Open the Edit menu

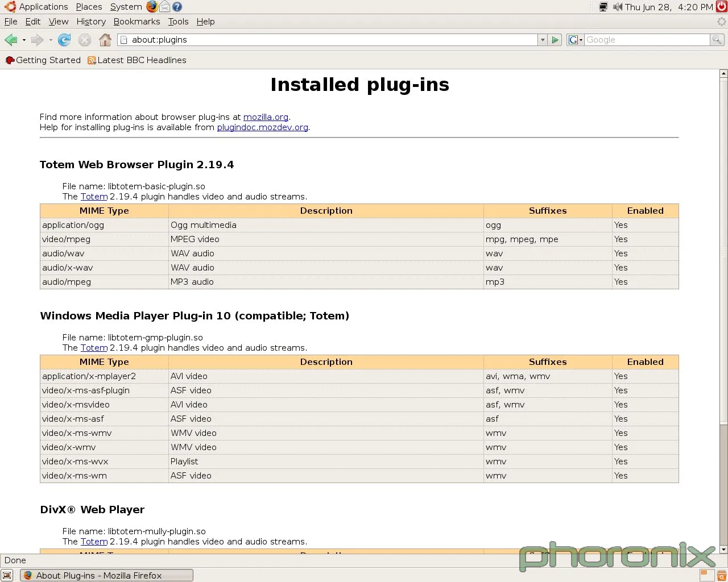pos(33,22)
